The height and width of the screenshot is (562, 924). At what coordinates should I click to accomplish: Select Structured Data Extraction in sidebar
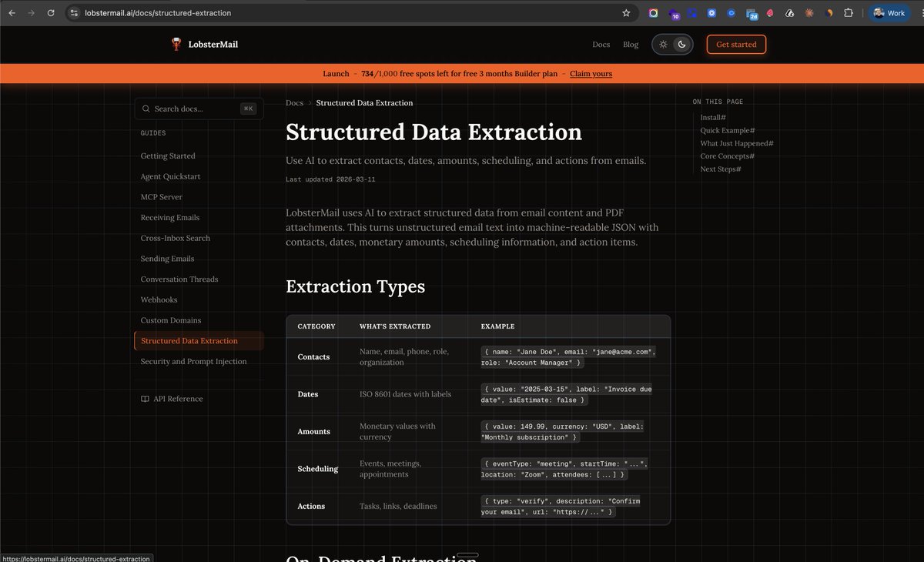(199, 341)
